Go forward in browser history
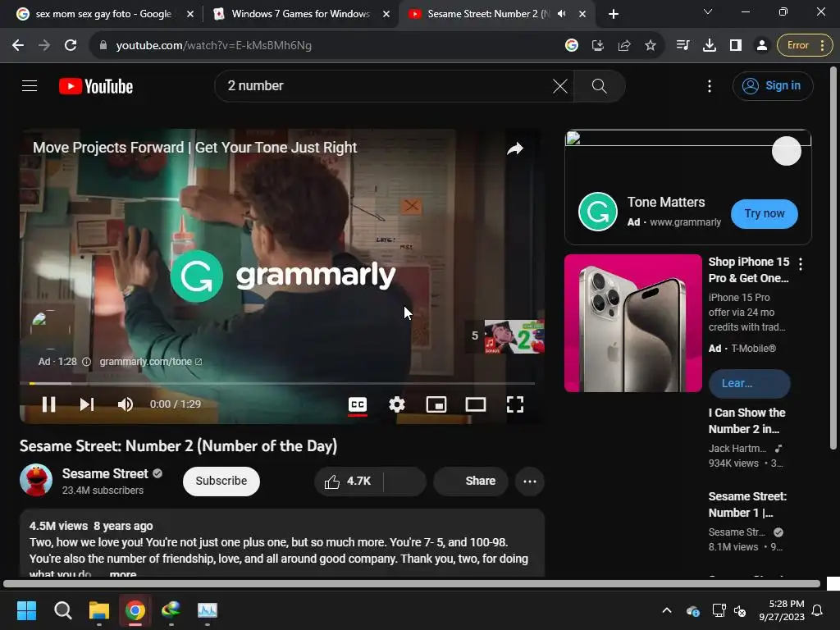This screenshot has height=630, width=840. (x=44, y=46)
